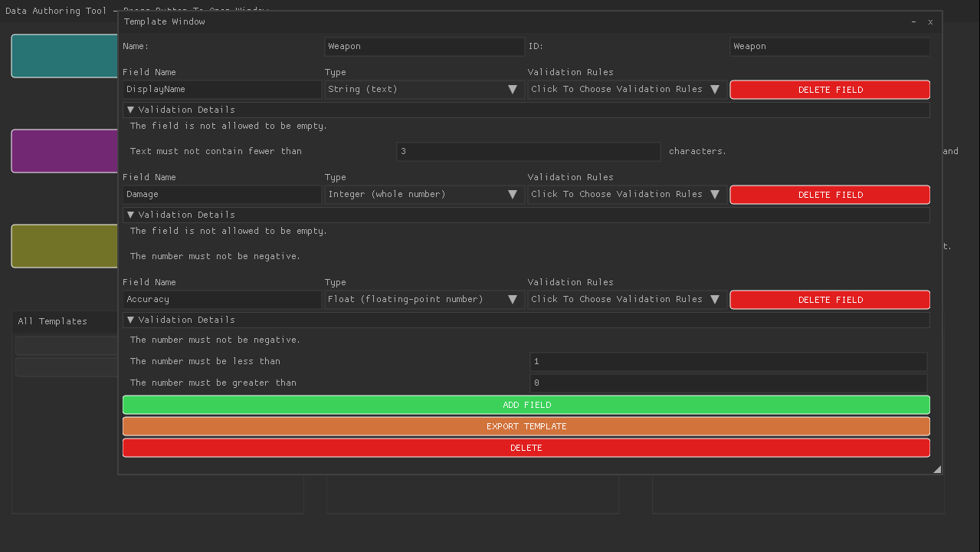Choose validation rules for Accuracy
This screenshot has width=980, height=552.
(x=625, y=299)
